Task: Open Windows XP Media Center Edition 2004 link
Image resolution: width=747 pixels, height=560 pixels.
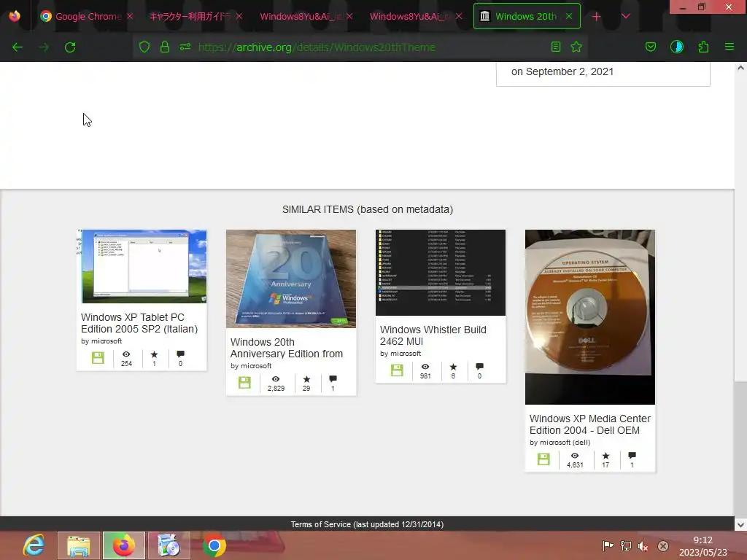Action: pos(589,425)
